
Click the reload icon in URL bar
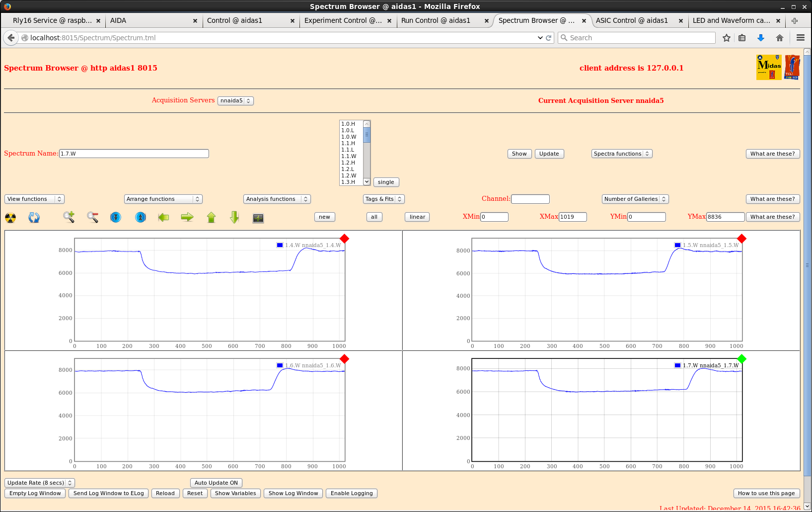(x=549, y=38)
